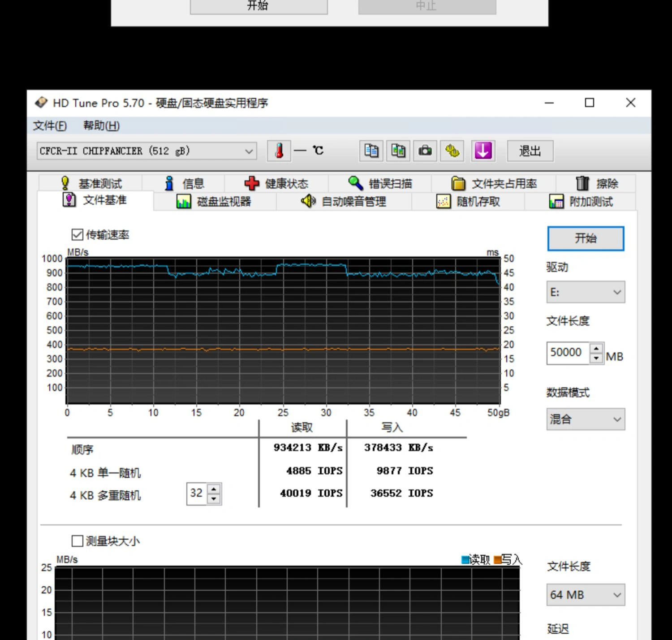Click the 378433 KB/s sequential write value
Image resolution: width=672 pixels, height=640 pixels.
click(x=398, y=447)
